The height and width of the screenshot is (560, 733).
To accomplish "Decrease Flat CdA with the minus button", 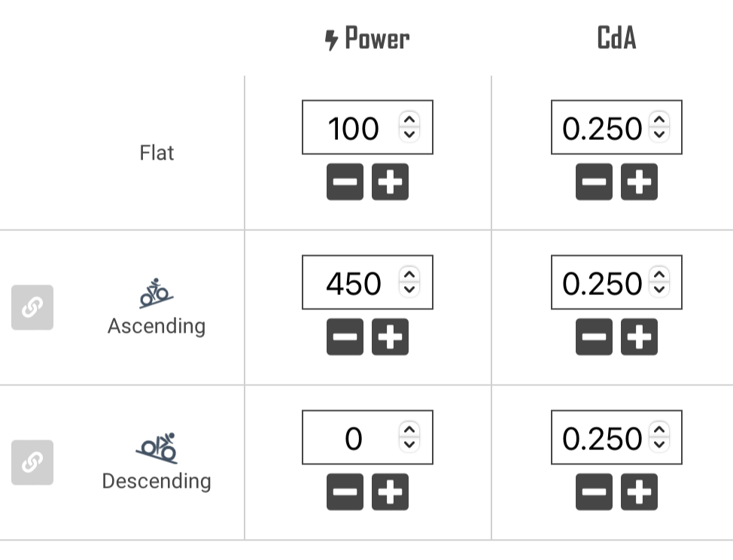I will 594,182.
